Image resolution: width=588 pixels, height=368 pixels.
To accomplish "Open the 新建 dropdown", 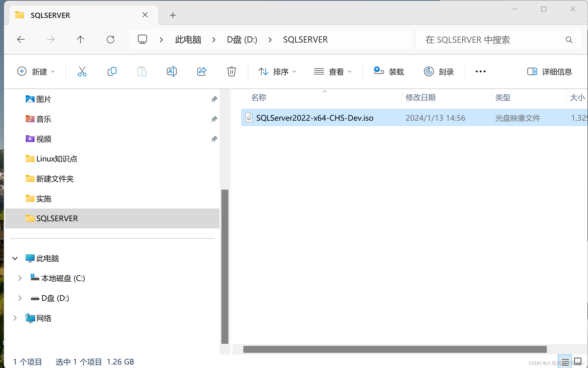I will tap(36, 71).
